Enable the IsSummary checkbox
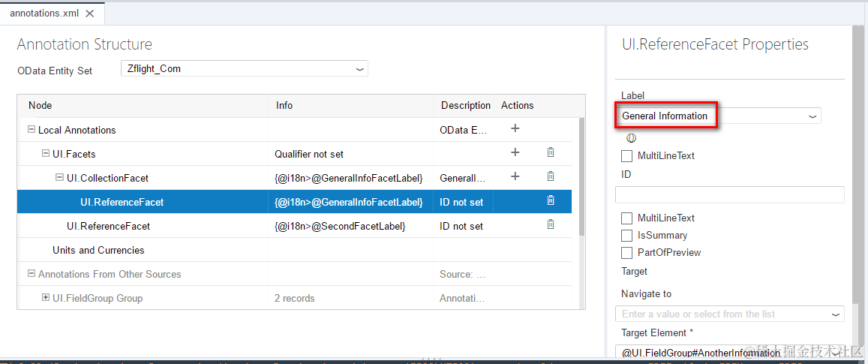Viewport: 868px width, 364px height. point(626,235)
